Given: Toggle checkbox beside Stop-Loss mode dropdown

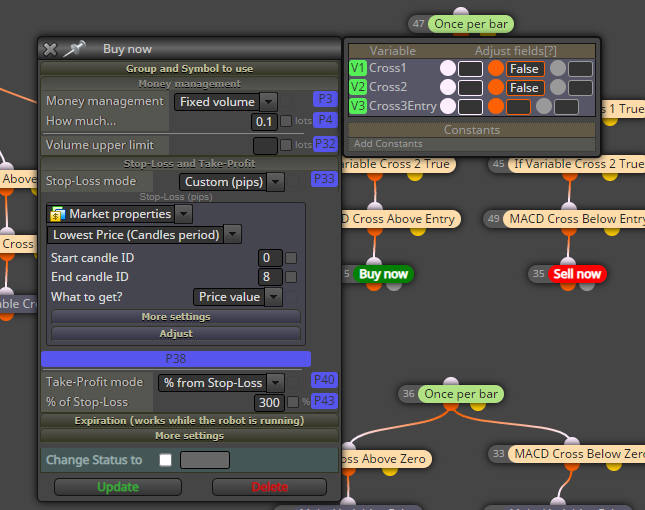Looking at the screenshot, I should pos(293,181).
